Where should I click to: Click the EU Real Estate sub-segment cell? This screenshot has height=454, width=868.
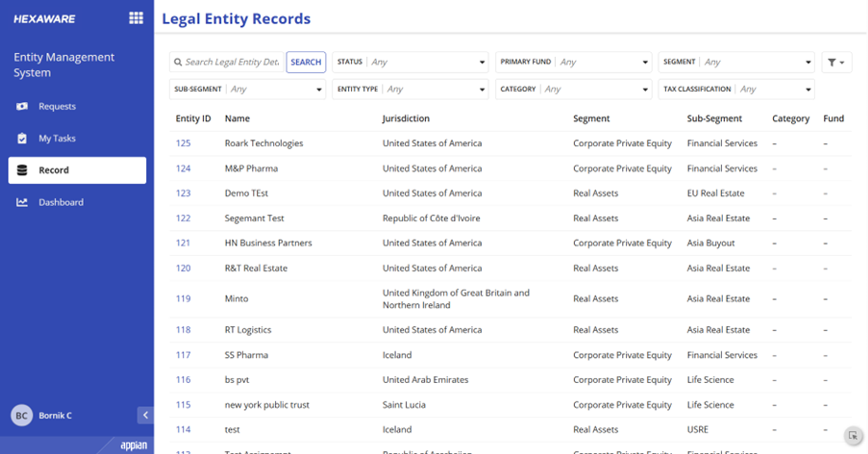pyautogui.click(x=716, y=193)
